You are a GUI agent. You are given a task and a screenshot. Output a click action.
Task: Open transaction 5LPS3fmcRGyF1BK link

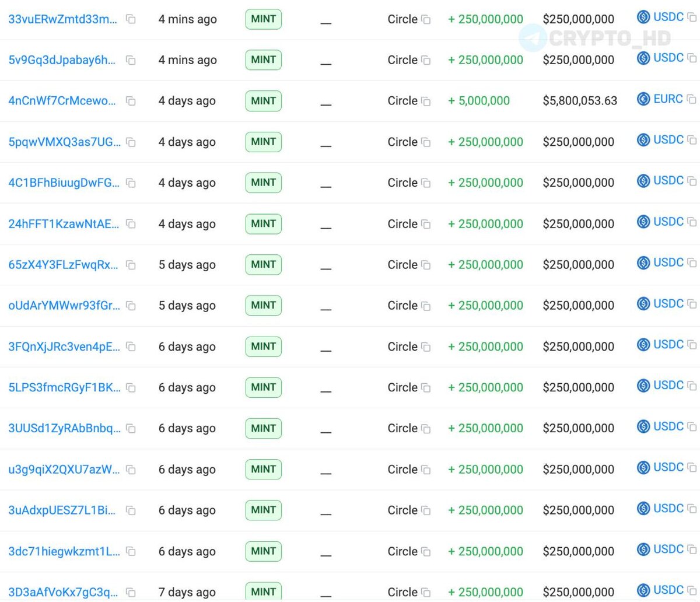[64, 387]
